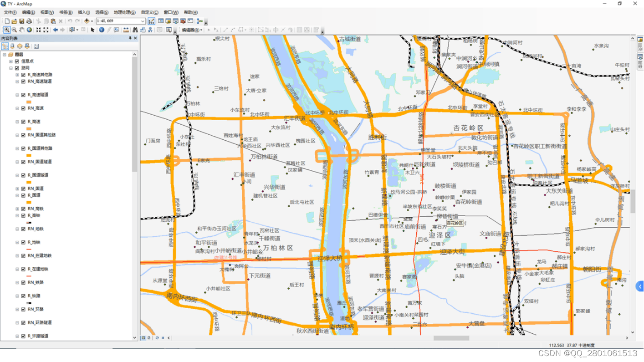Select the Zoom In tool
The image size is (644, 362).
[x=7, y=30]
